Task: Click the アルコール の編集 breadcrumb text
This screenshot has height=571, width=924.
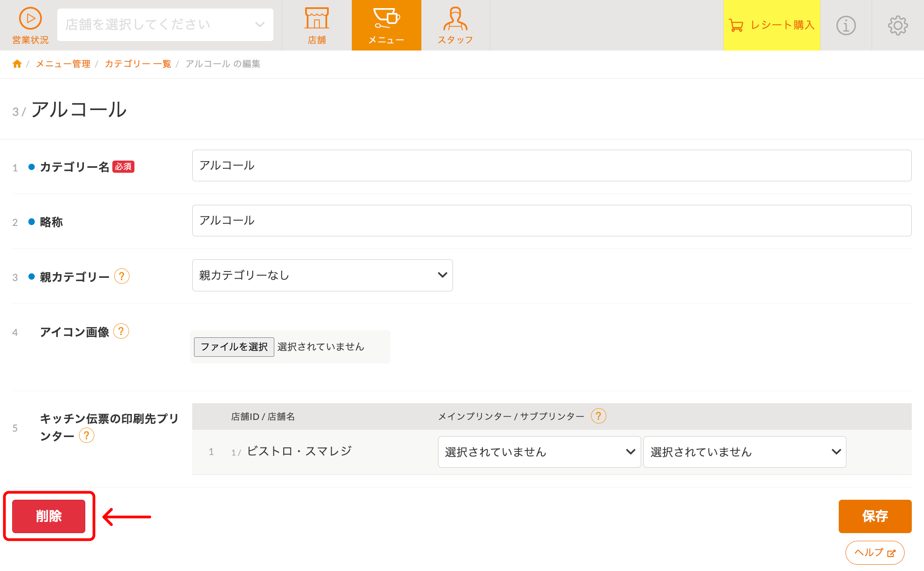Action: [223, 64]
